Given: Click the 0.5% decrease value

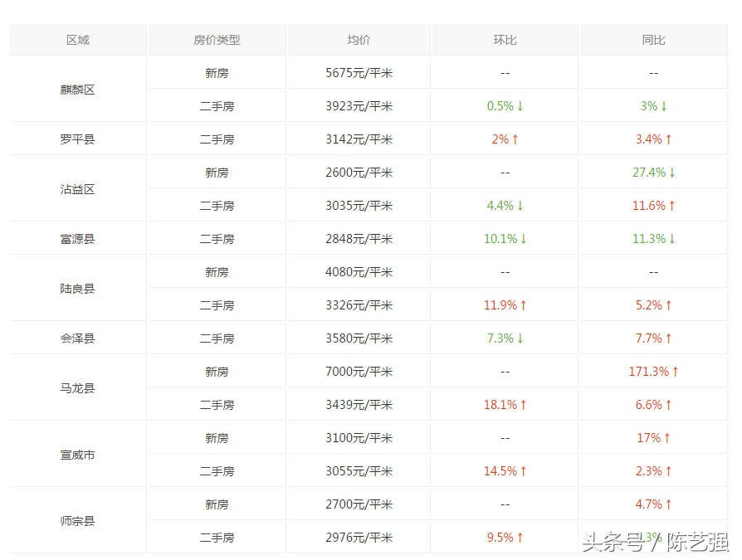Looking at the screenshot, I should point(505,106).
